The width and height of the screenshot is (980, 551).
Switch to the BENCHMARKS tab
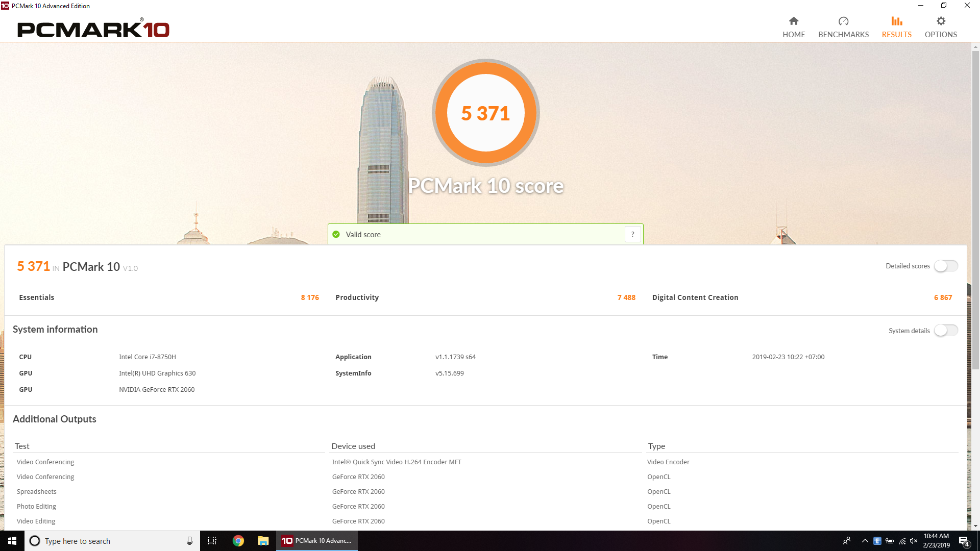click(843, 28)
